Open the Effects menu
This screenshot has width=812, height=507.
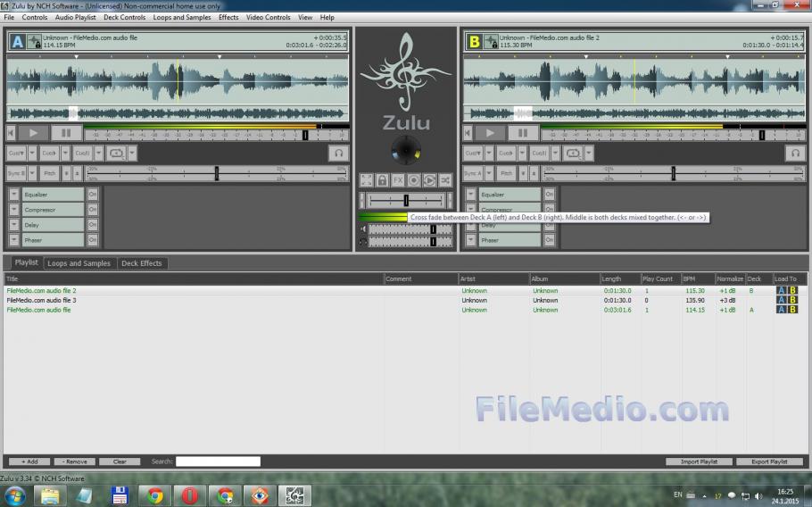coord(228,18)
